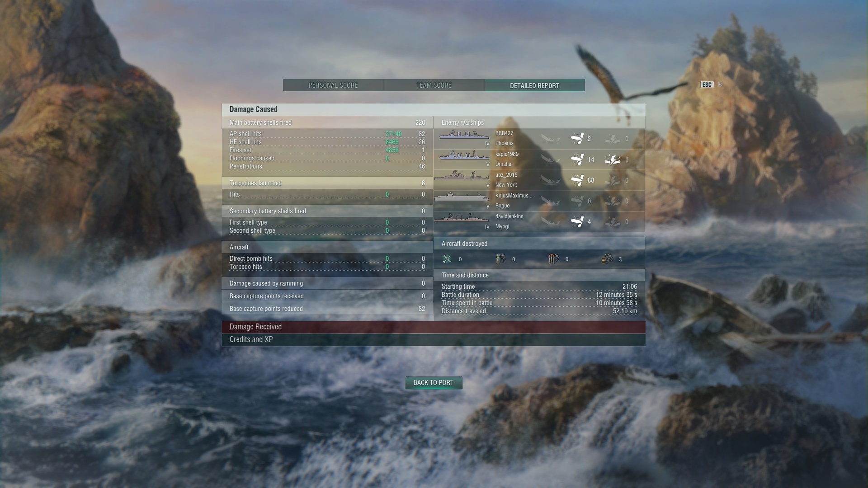
Task: Click the citadel hits icon for Myogi
Action: click(613, 222)
